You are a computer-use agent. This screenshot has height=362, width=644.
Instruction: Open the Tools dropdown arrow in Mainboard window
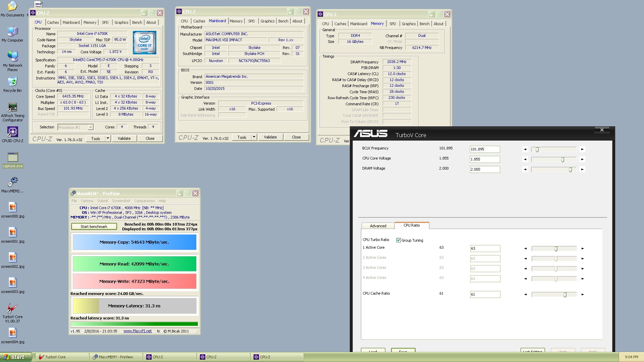(254, 137)
